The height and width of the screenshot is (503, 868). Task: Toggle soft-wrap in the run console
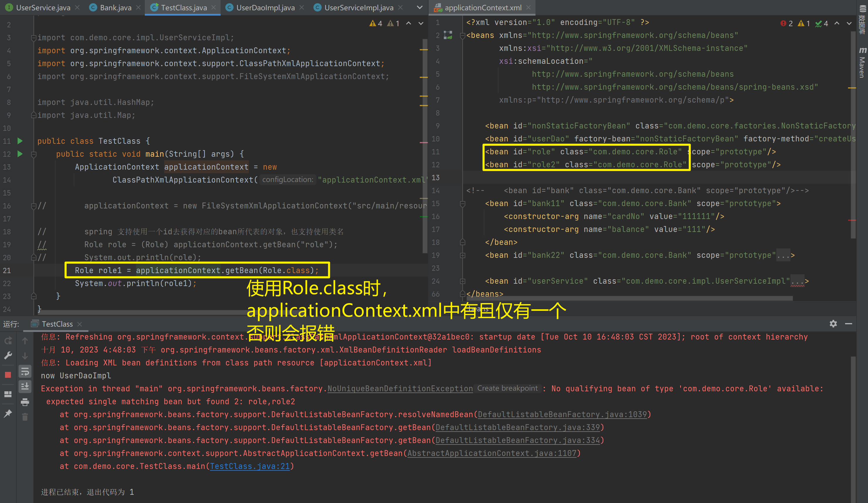[x=25, y=372]
